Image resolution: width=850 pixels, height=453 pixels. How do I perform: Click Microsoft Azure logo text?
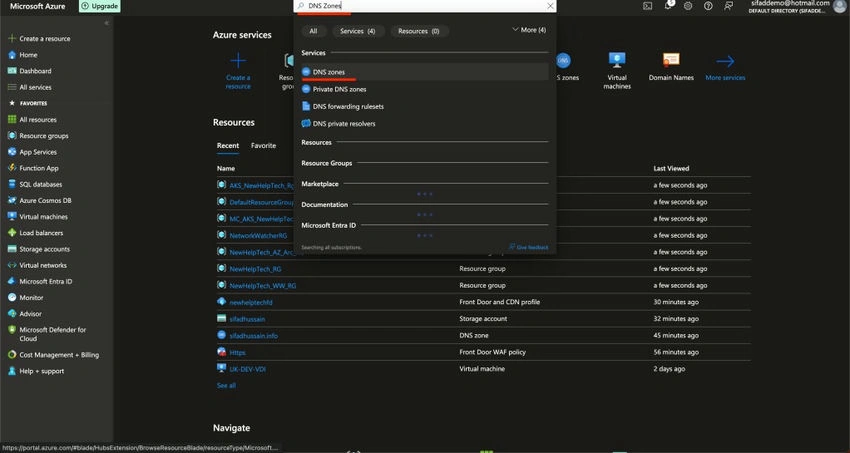(37, 6)
